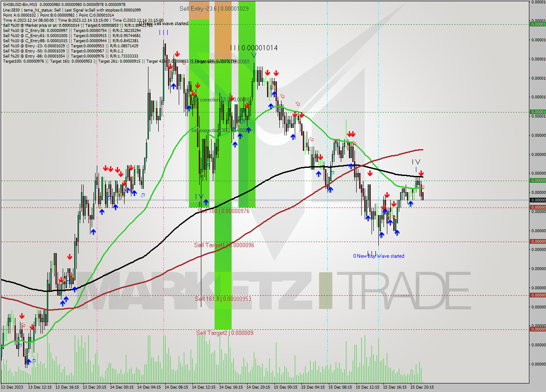The width and height of the screenshot is (546, 392).
Task: Click the '13 Dec 16:15' time axis label
Action: 67,387
